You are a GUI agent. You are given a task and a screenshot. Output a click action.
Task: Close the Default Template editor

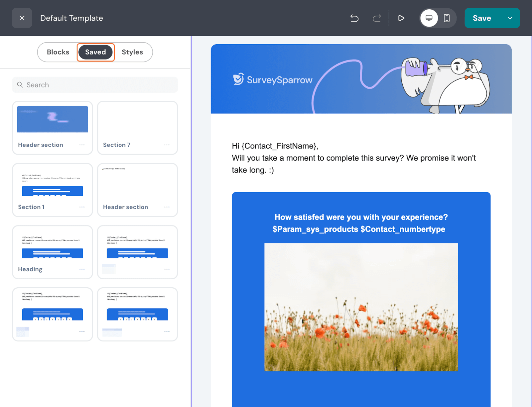pyautogui.click(x=22, y=18)
